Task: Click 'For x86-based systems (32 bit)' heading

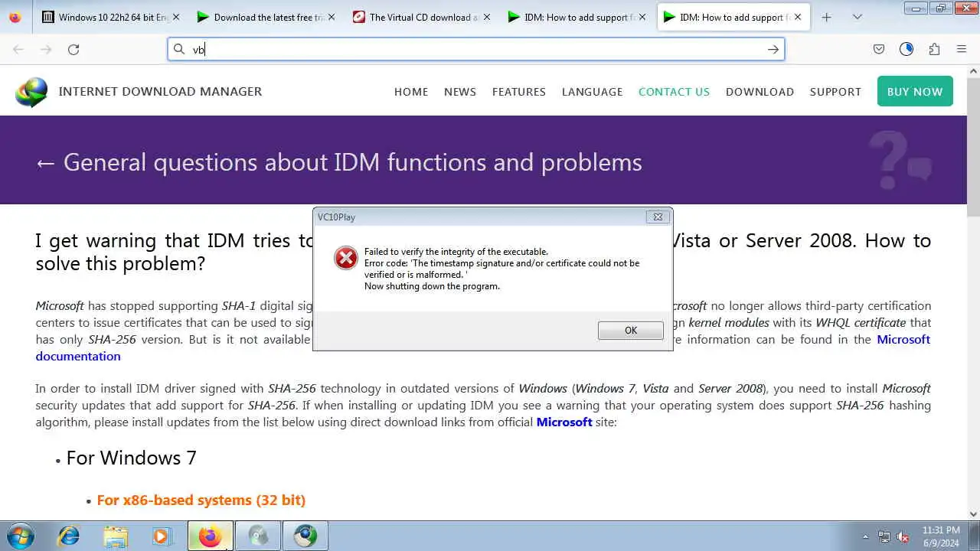Action: pyautogui.click(x=201, y=500)
